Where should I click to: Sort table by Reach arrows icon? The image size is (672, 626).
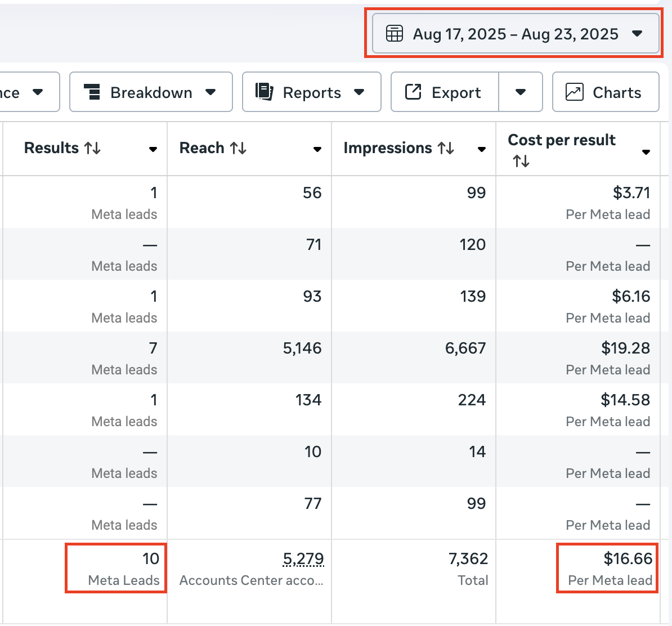238,148
